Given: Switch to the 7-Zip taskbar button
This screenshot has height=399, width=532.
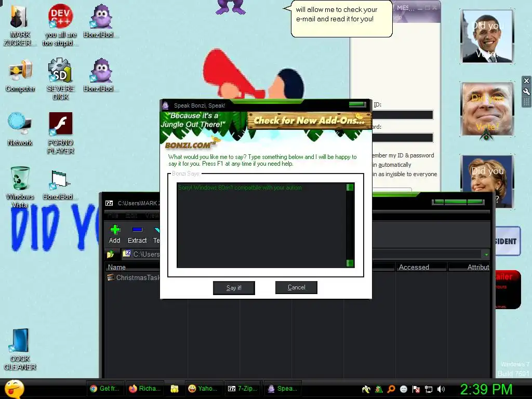Looking at the screenshot, I should (x=243, y=389).
